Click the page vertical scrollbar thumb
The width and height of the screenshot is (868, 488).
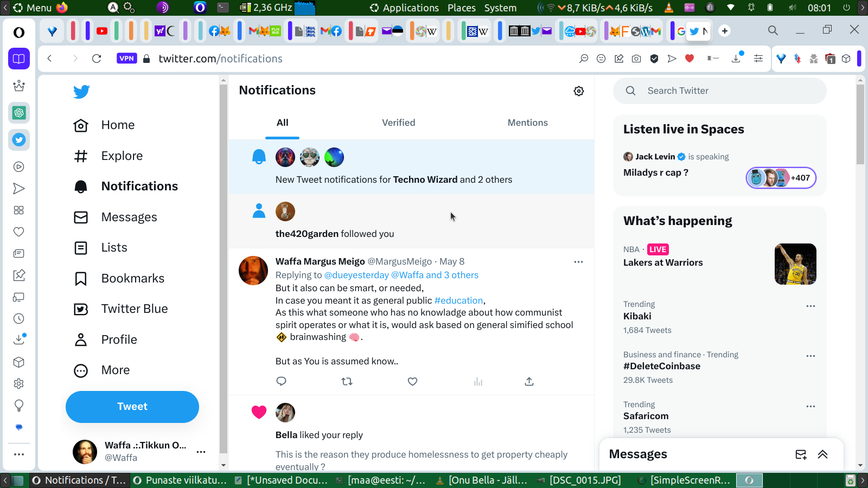tap(860, 124)
